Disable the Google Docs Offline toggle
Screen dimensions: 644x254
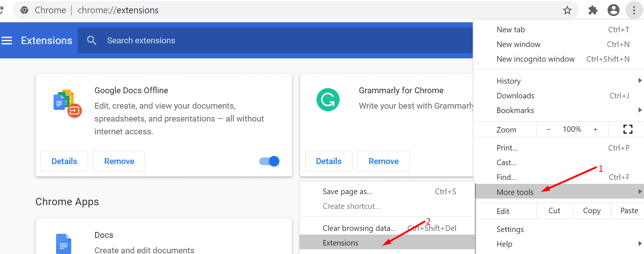pyautogui.click(x=269, y=161)
